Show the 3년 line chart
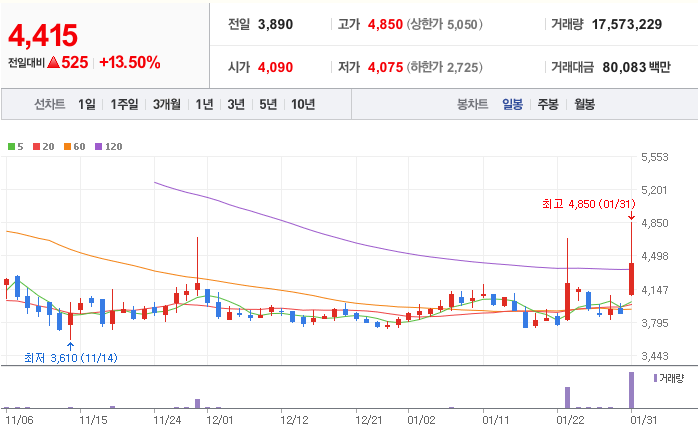Viewport: 698px width, 444px height. pyautogui.click(x=236, y=105)
